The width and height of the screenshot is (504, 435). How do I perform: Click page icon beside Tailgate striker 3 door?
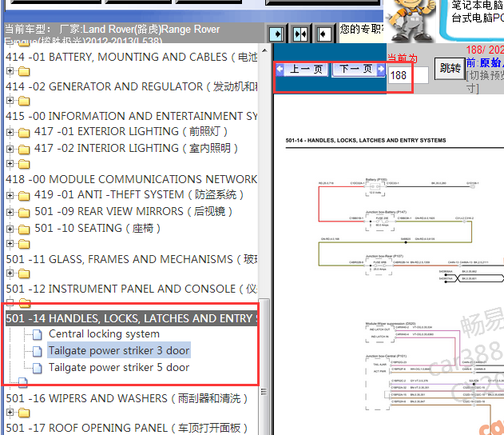point(38,351)
